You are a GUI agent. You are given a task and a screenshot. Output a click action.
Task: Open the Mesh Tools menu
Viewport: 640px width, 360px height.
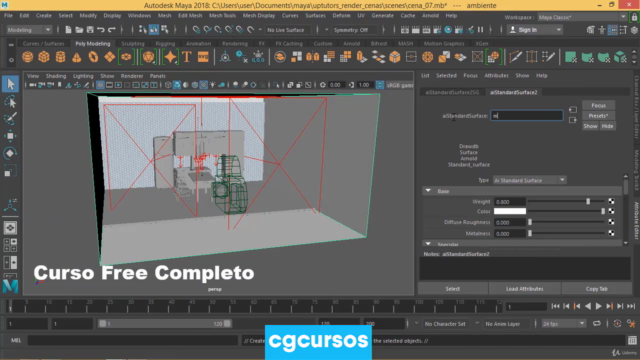pyautogui.click(x=222, y=16)
